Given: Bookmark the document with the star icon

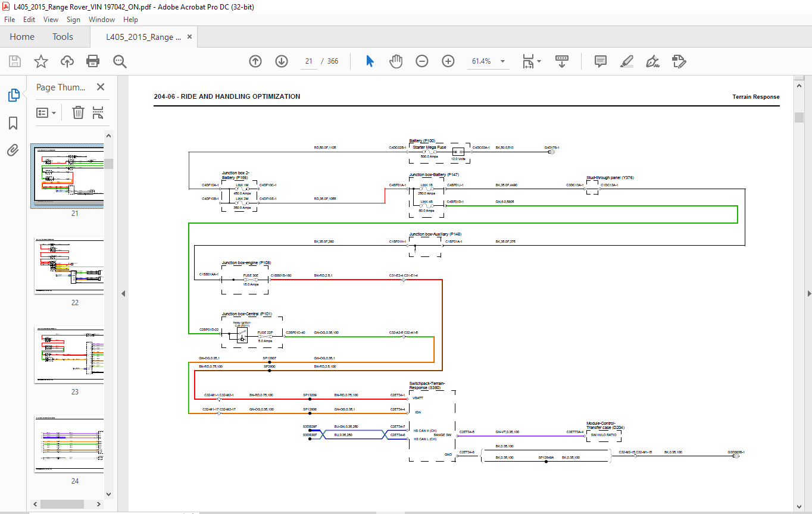Looking at the screenshot, I should pos(40,61).
